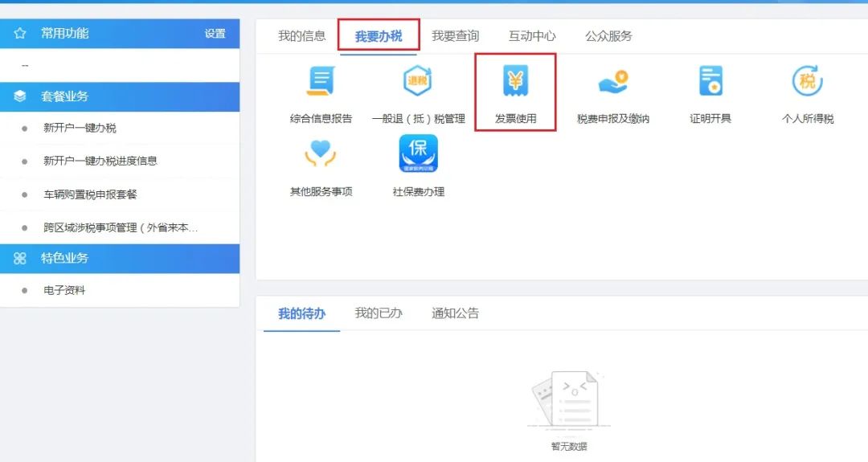Screen dimensions: 868x462
Task: Open the 发票使用 invoice icon
Action: tap(515, 82)
